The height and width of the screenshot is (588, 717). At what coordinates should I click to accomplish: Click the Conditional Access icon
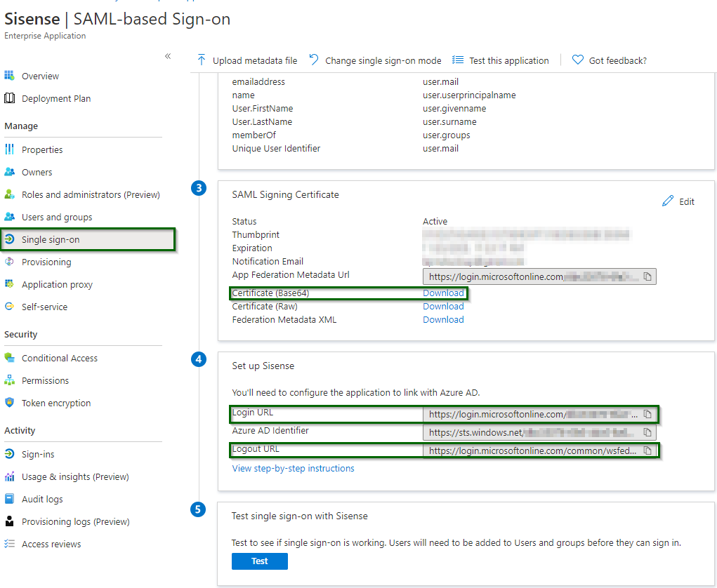[9, 357]
